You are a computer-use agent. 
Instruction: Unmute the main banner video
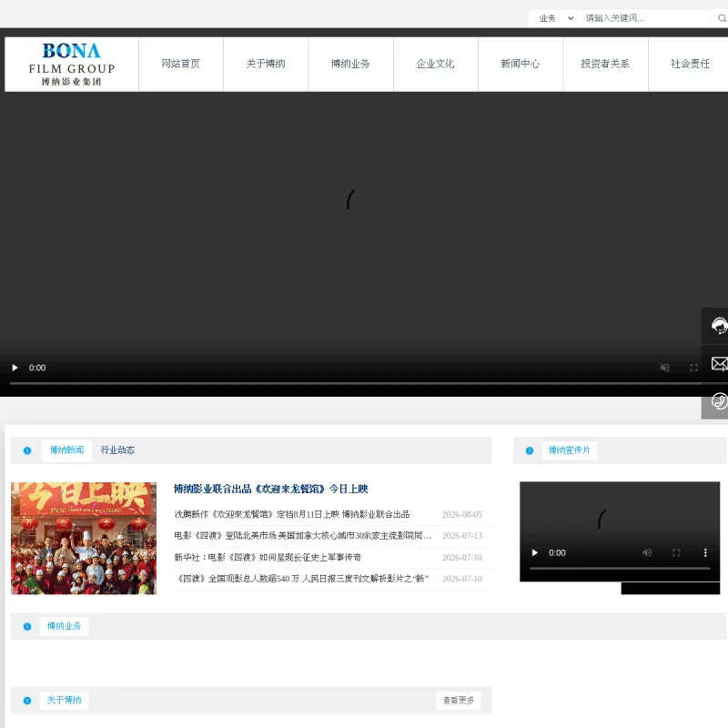(x=665, y=368)
